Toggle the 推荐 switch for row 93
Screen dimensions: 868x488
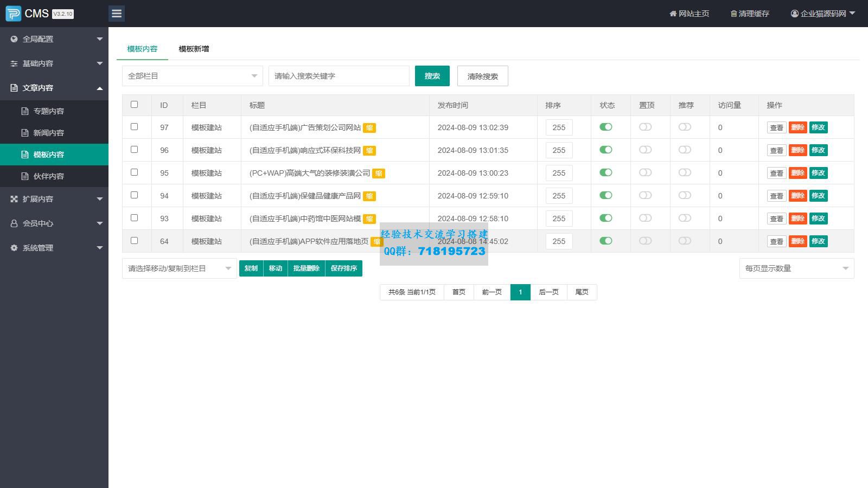[x=685, y=218]
